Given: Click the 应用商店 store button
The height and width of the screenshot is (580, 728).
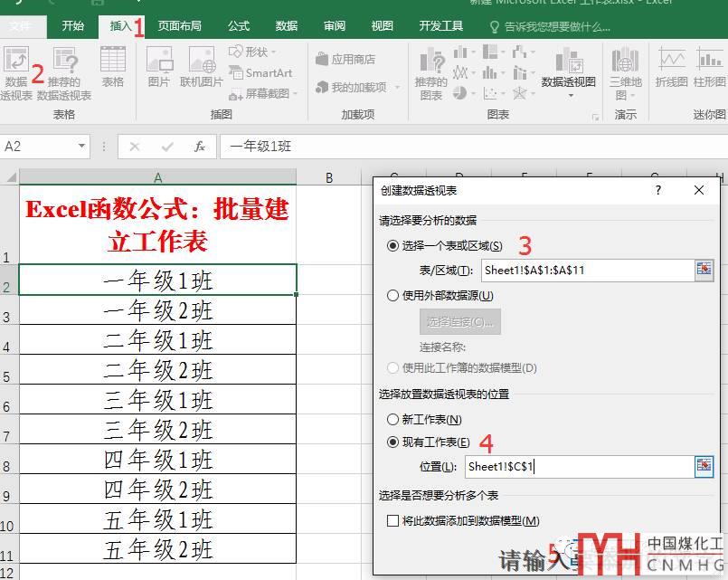Looking at the screenshot, I should 345,60.
